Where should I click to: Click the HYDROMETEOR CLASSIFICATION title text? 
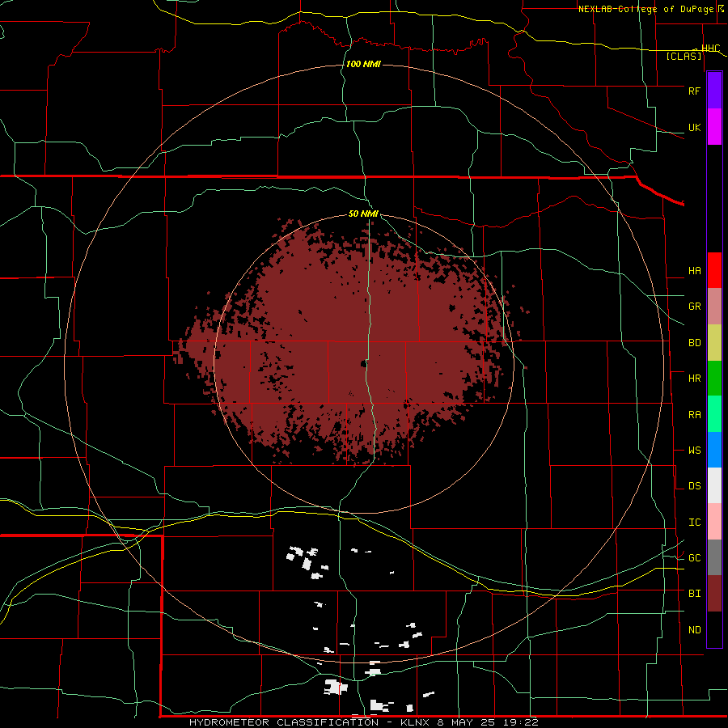pos(283,722)
